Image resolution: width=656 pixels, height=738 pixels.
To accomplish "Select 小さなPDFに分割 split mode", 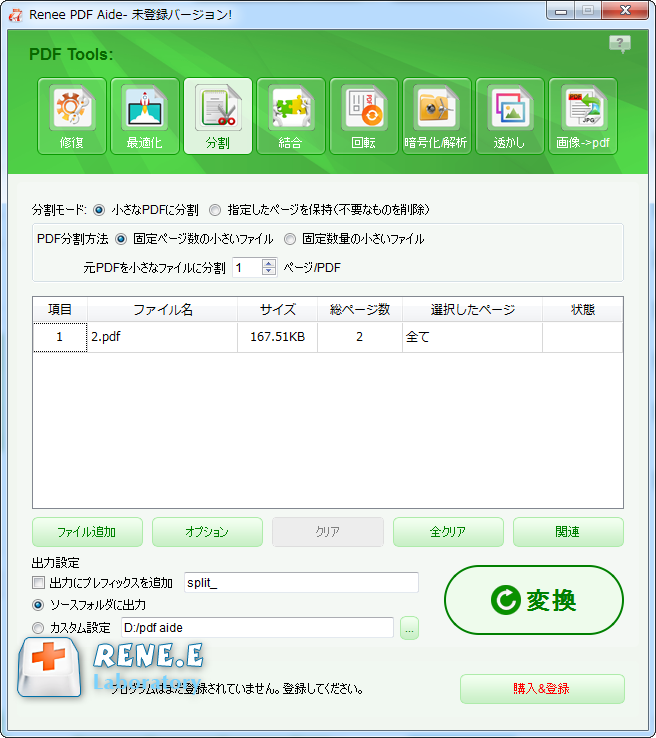I will coord(99,210).
